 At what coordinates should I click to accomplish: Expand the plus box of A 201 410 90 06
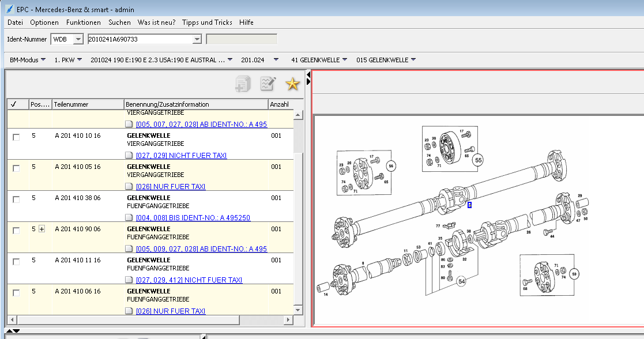pos(42,229)
